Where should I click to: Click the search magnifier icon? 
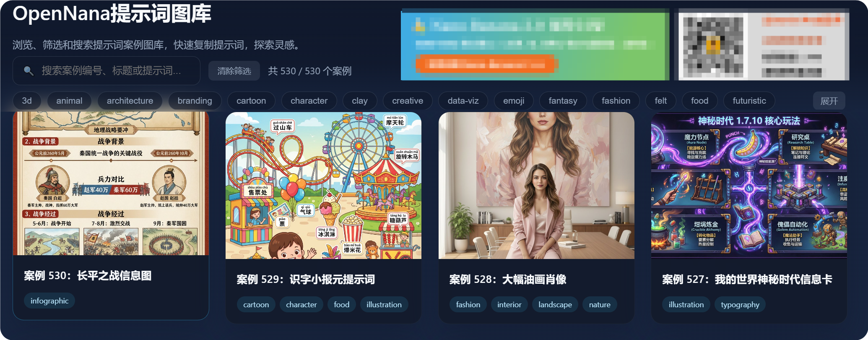tap(29, 71)
